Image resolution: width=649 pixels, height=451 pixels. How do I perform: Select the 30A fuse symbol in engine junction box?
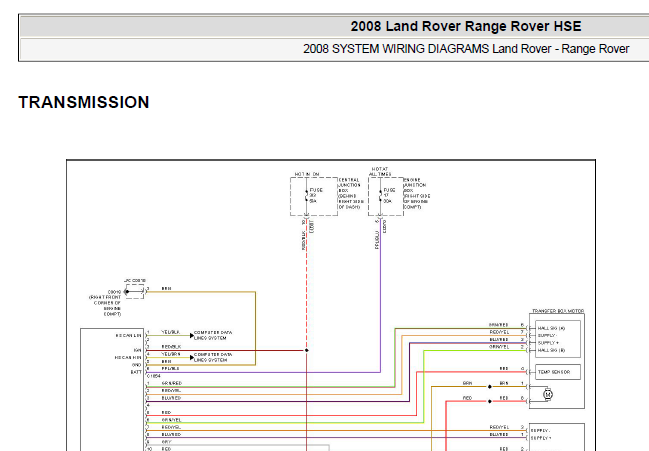point(380,196)
